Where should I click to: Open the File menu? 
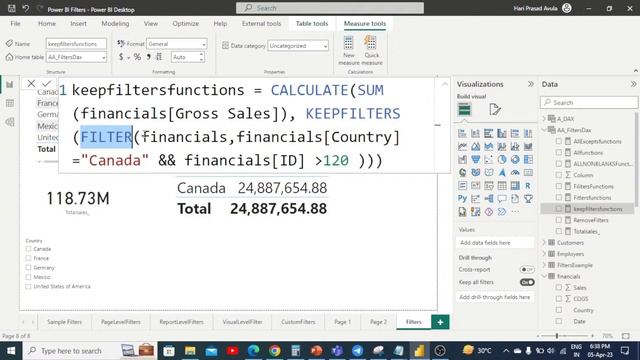[16, 24]
